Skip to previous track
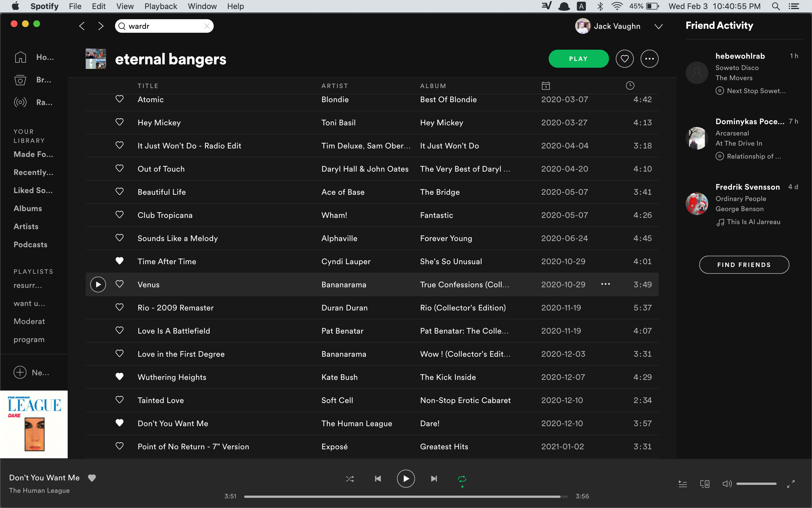The image size is (812, 508). 378,479
